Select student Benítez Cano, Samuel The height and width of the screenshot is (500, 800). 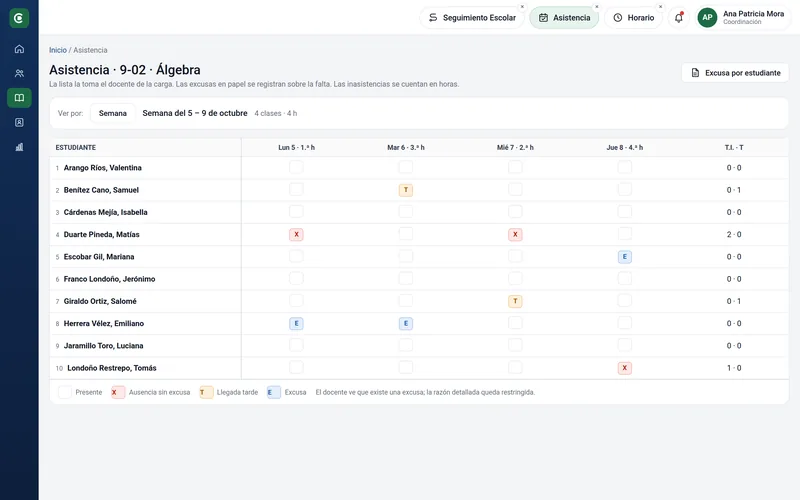101,190
